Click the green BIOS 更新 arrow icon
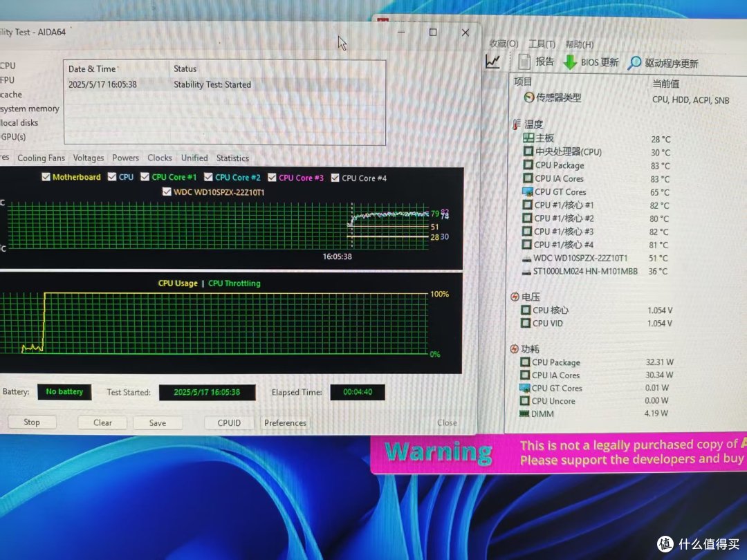Screen dimensions: 747x560 click(x=570, y=62)
